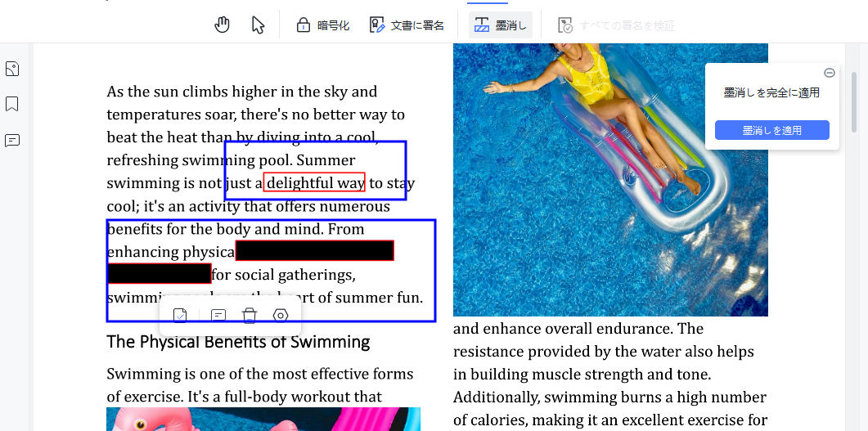Select black redaction box before 'for social'
This screenshot has width=868, height=431.
[160, 273]
